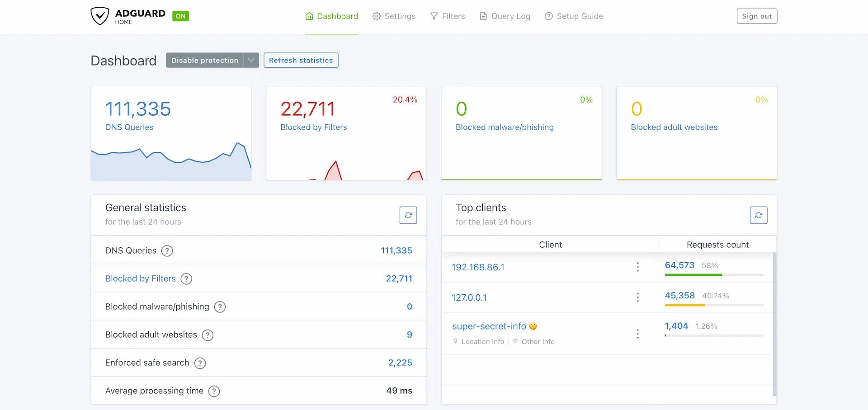The height and width of the screenshot is (410, 868).
Task: Expand the Disable protection dropdown arrow
Action: point(251,60)
